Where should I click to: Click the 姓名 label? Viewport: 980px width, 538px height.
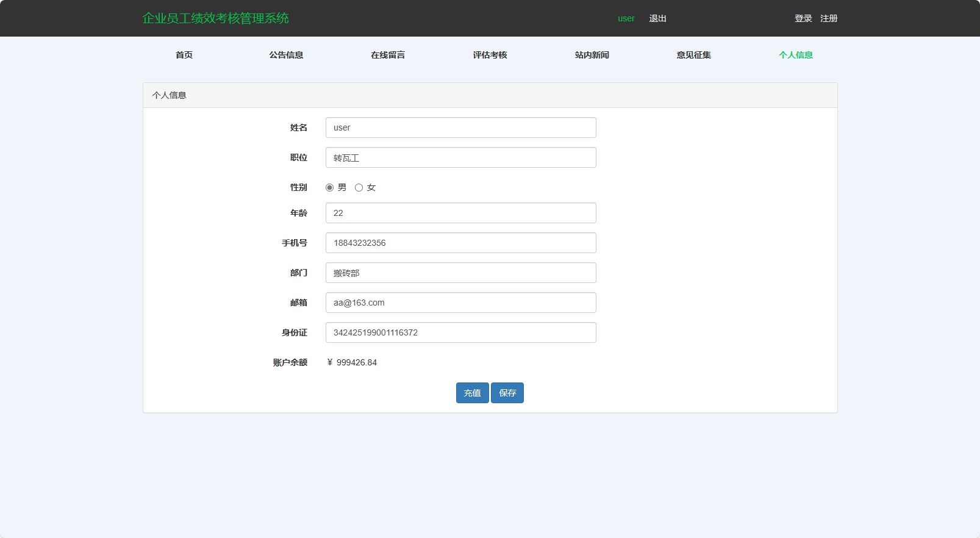coord(299,127)
